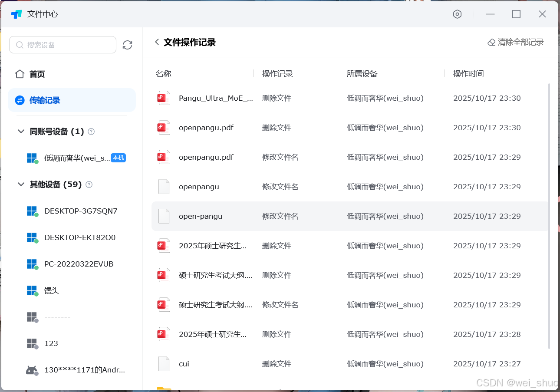The image size is (560, 392).
Task: Collapse the 同账号设备 section
Action: coord(21,132)
